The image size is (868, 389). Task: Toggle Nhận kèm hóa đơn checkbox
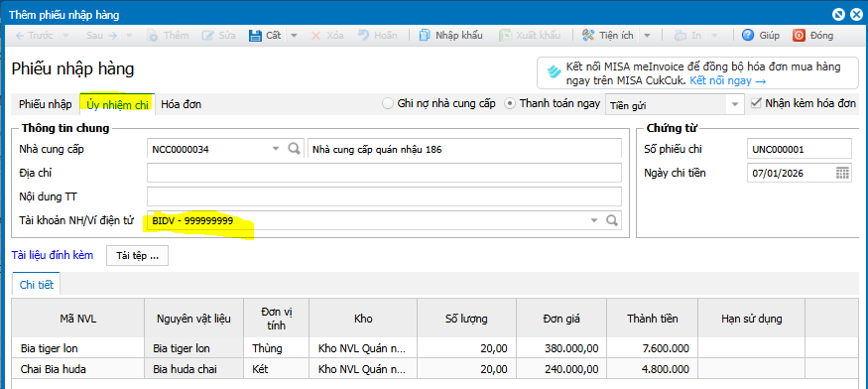755,103
